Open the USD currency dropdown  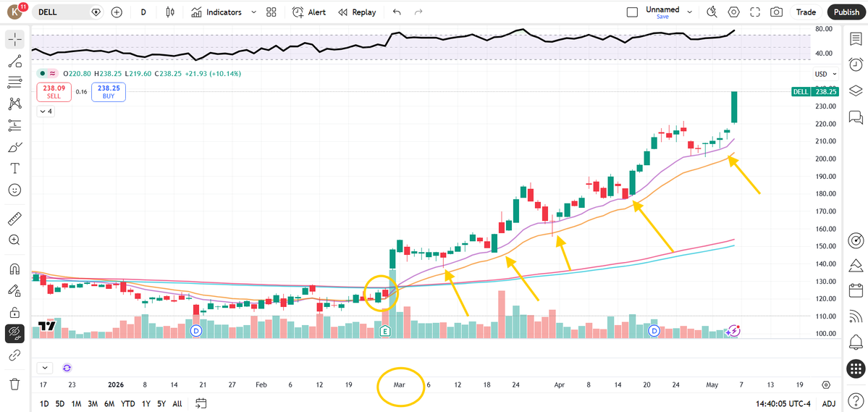click(826, 74)
